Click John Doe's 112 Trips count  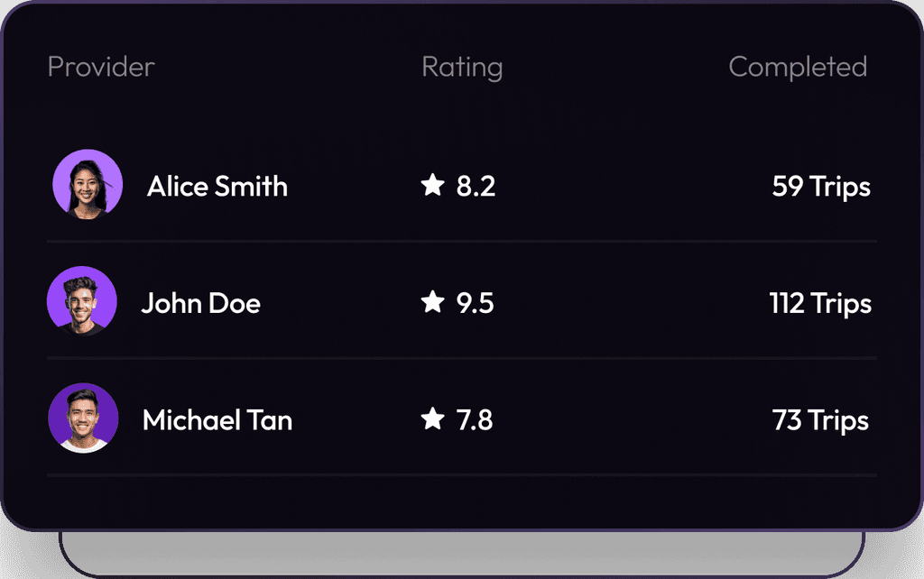[x=820, y=303]
